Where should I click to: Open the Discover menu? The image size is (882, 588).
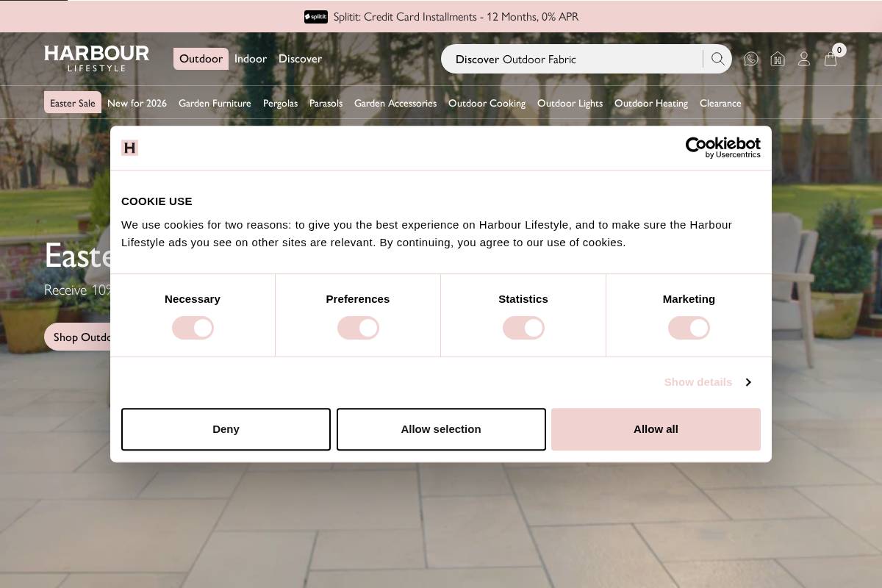pyautogui.click(x=300, y=58)
